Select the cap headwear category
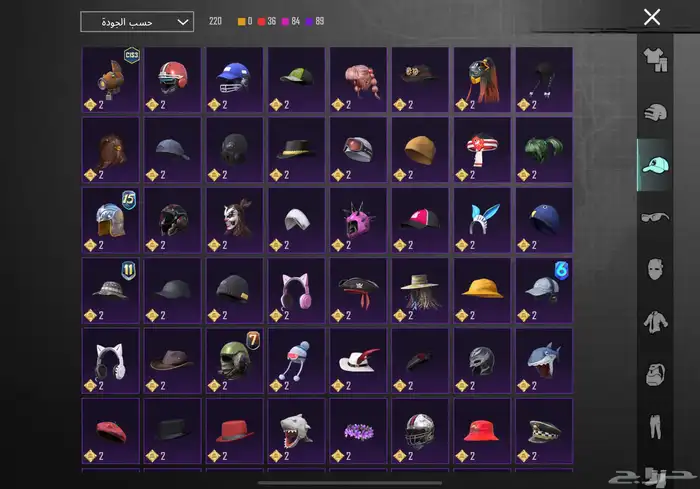The width and height of the screenshot is (700, 489). (x=655, y=165)
